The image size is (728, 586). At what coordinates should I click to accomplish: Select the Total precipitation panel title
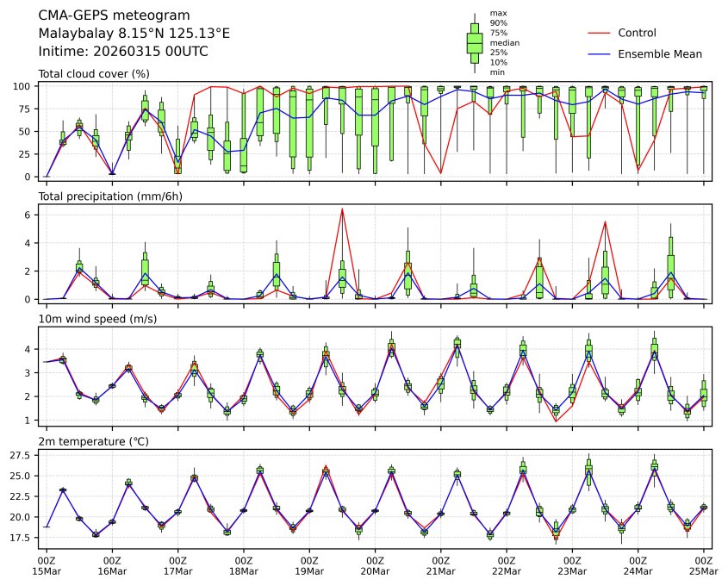tap(110, 196)
